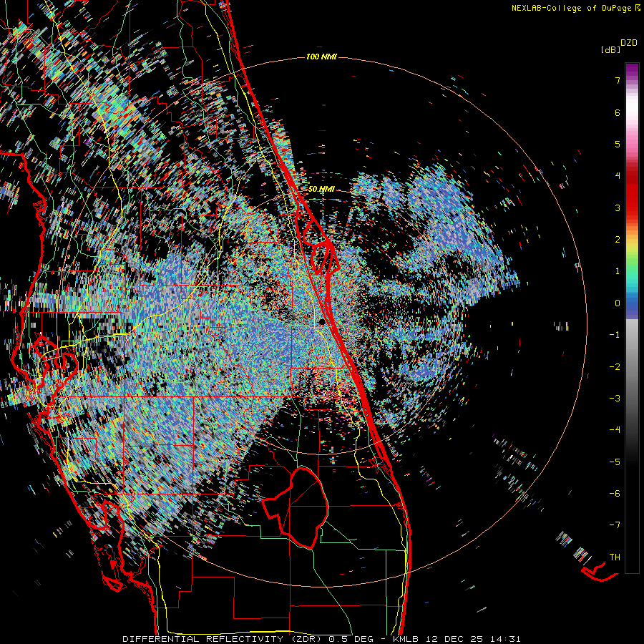Click the pink 5 dB color band
The width and height of the screenshot is (644, 644).
[x=632, y=144]
